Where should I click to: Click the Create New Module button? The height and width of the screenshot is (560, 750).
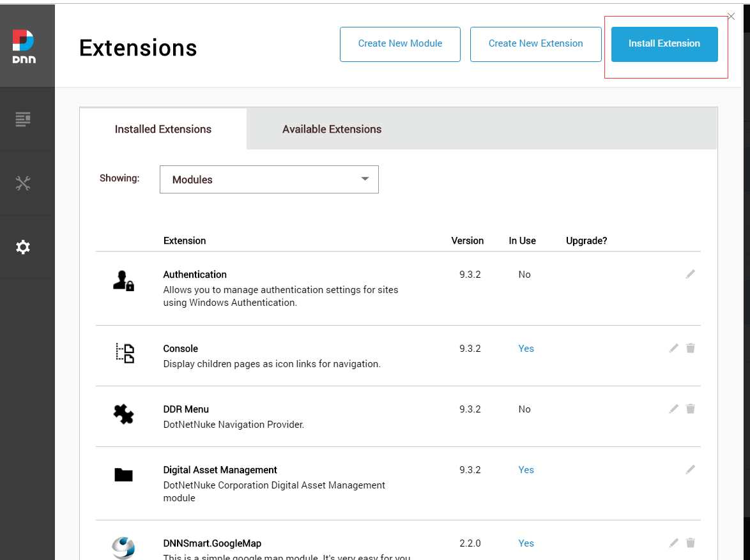click(x=400, y=44)
